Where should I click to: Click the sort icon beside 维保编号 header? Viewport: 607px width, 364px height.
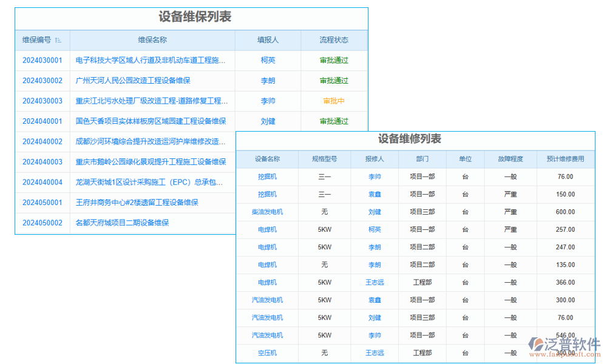(59, 39)
